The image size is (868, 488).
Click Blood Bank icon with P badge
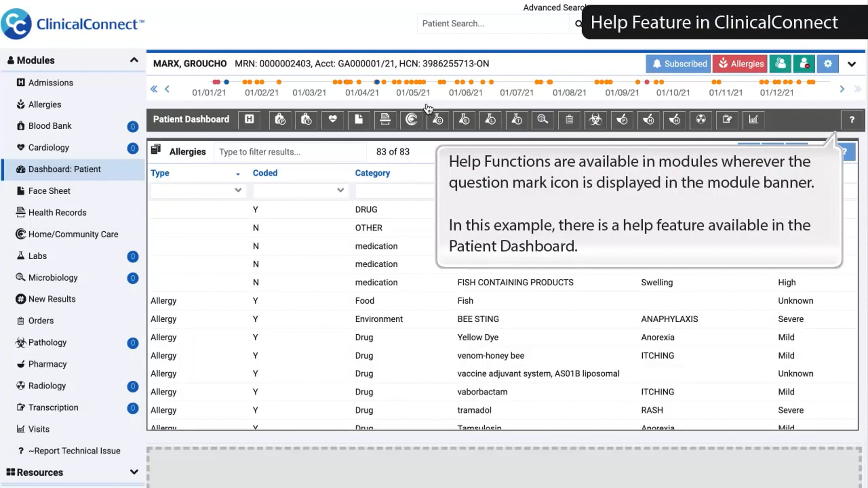pyautogui.click(x=280, y=119)
